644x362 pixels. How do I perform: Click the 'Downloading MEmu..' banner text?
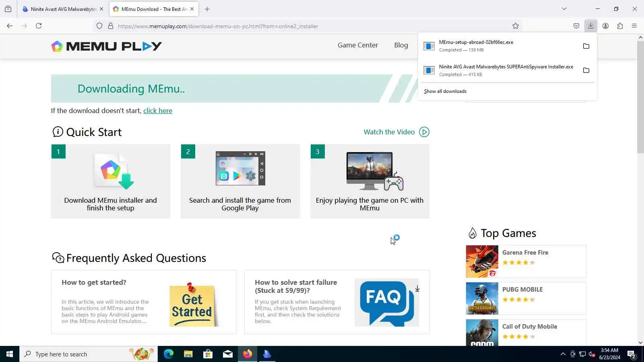(131, 89)
